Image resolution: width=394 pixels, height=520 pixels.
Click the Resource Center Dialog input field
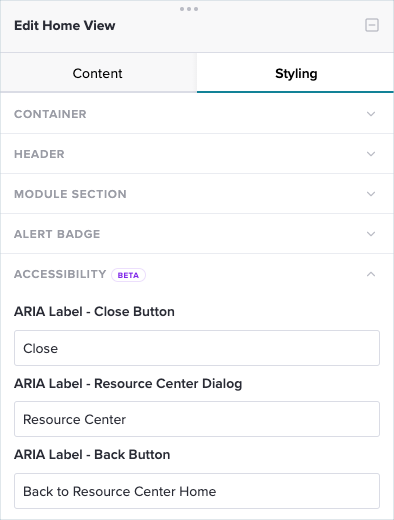pyautogui.click(x=197, y=419)
